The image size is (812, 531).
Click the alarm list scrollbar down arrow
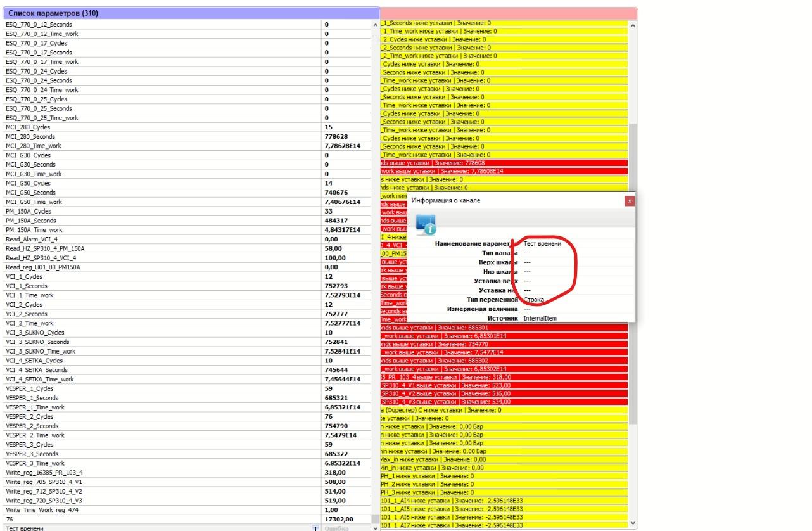coord(633,523)
